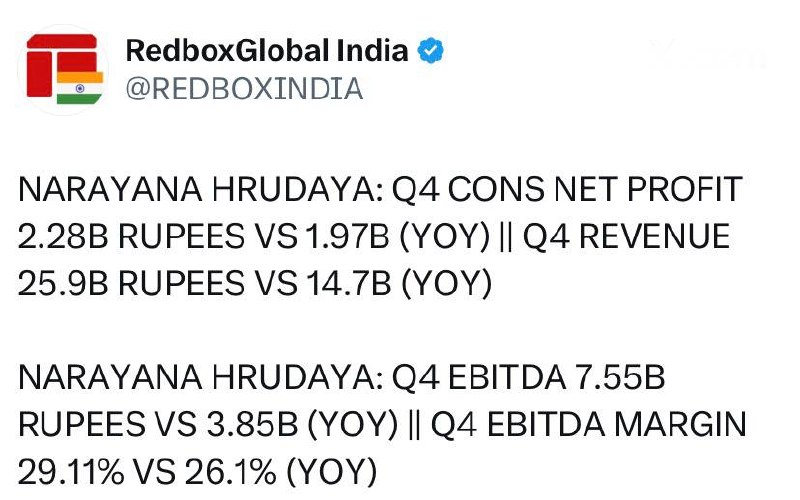Screen dimensions: 800x500
Task: Click NARAYANA HRUDAYA in the EBITDA paragraph
Action: (200, 377)
